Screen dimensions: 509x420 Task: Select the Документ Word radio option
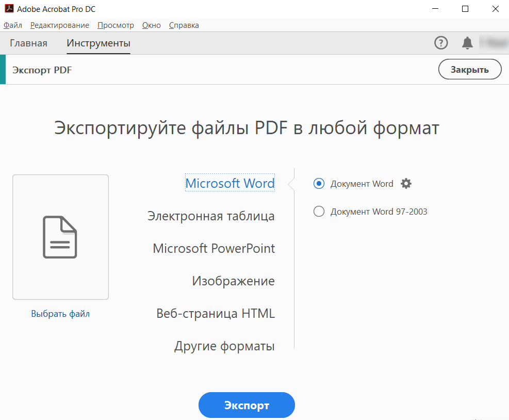[x=319, y=183]
